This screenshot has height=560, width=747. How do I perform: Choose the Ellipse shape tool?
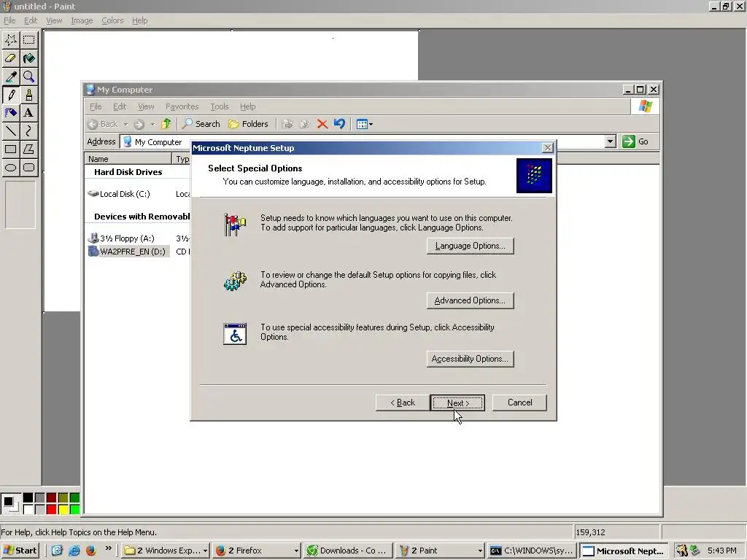click(x=11, y=167)
